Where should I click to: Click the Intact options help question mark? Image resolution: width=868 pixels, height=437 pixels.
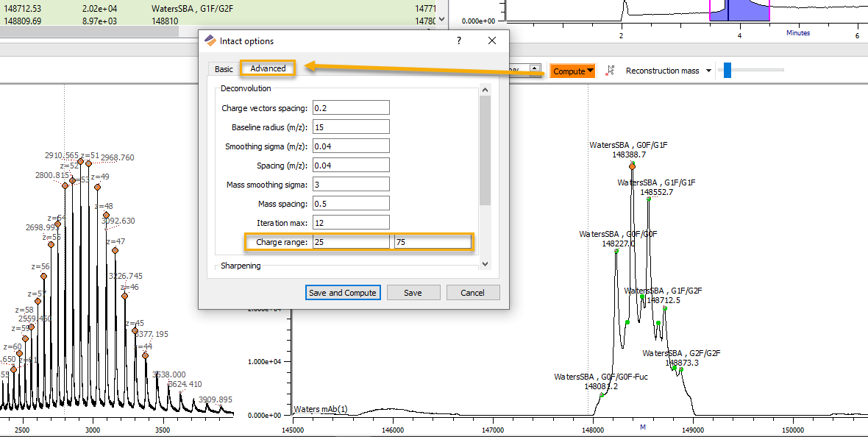(459, 41)
